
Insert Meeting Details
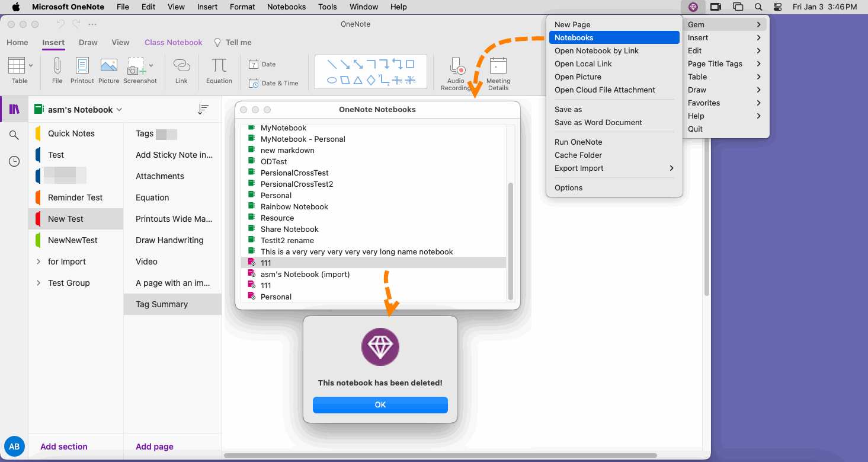click(498, 74)
